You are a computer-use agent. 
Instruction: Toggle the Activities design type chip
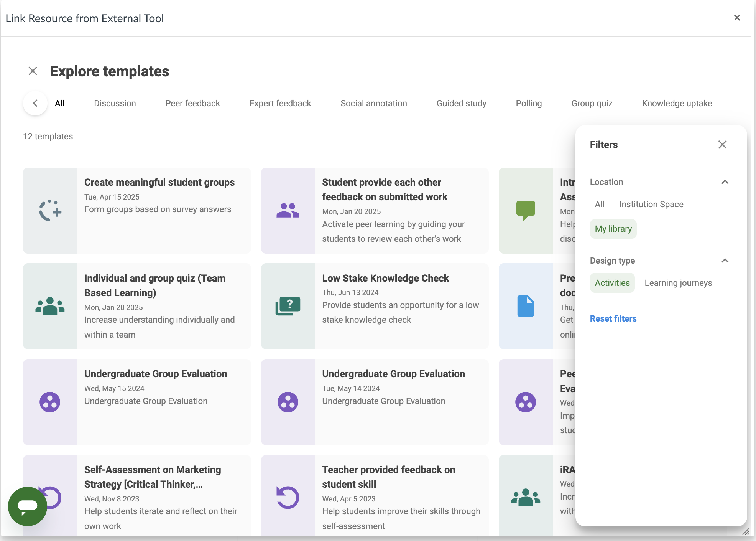coord(612,283)
